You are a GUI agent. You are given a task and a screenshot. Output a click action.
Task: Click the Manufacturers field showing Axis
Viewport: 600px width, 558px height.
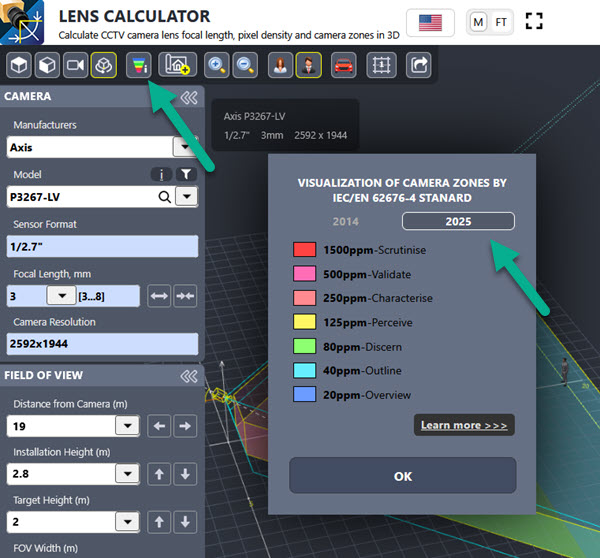pos(90,147)
